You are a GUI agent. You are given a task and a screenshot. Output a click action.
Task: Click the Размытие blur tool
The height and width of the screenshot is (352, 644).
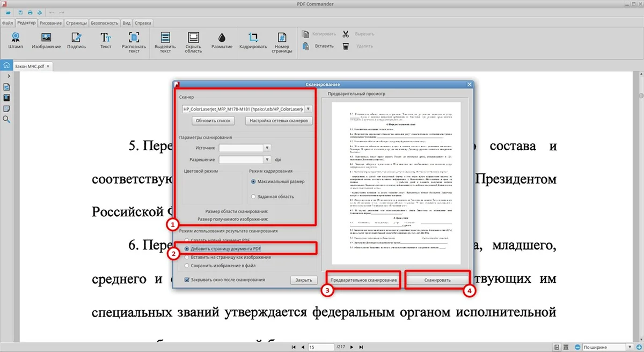[222, 39]
